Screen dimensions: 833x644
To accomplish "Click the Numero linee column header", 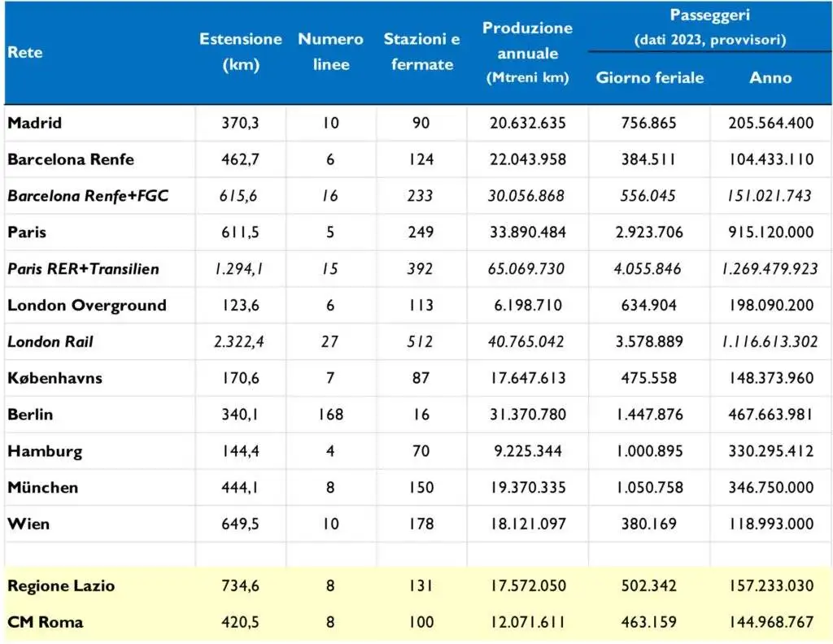I will pos(330,52).
